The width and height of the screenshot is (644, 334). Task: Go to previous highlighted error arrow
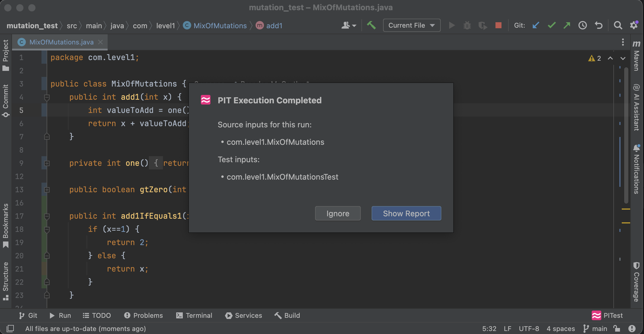pos(610,58)
